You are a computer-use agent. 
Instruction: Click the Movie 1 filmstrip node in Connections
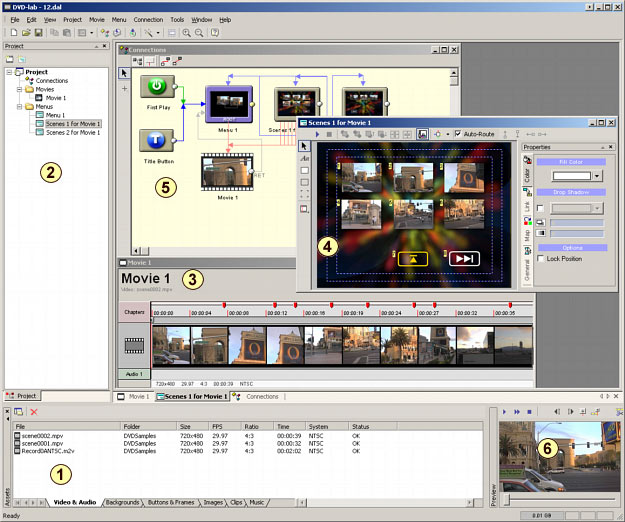tap(227, 172)
